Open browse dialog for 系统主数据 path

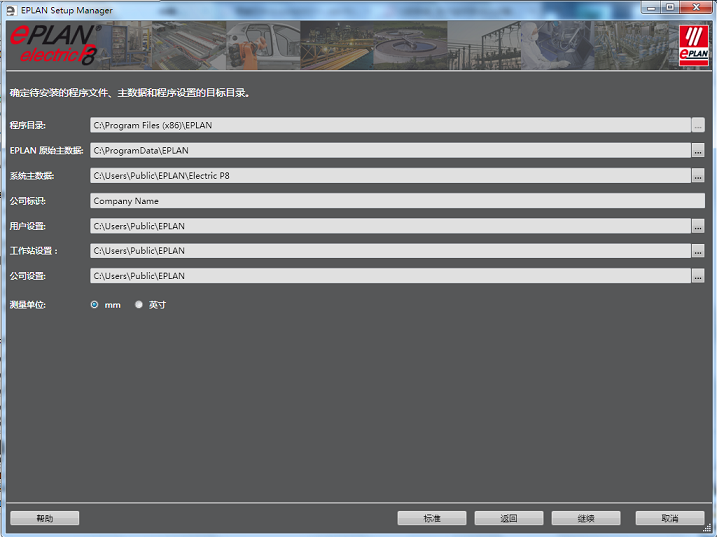click(x=698, y=175)
